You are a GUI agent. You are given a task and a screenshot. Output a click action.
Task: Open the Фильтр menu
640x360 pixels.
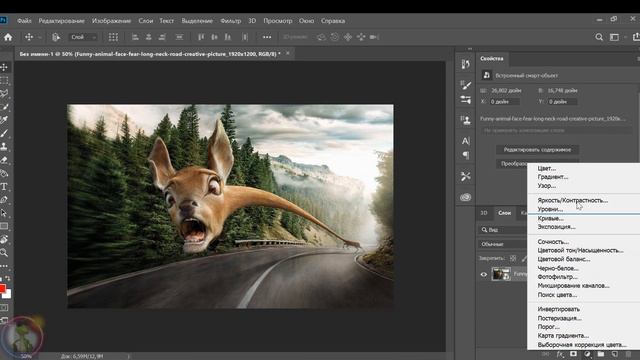coord(231,21)
